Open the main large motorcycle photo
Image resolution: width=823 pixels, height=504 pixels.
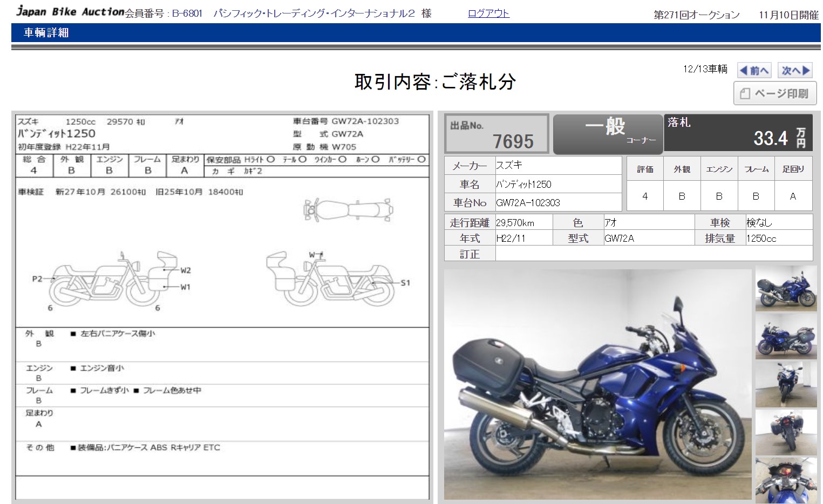[597, 384]
